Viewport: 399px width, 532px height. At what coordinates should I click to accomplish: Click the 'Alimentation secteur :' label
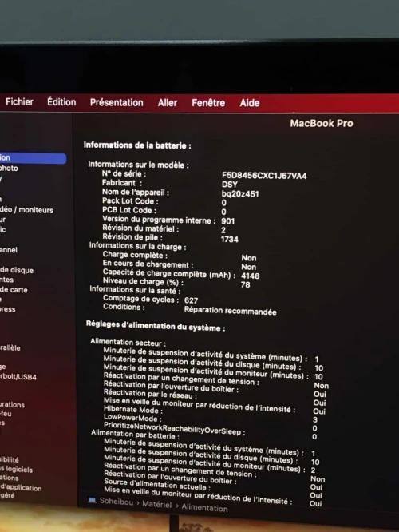(x=128, y=343)
